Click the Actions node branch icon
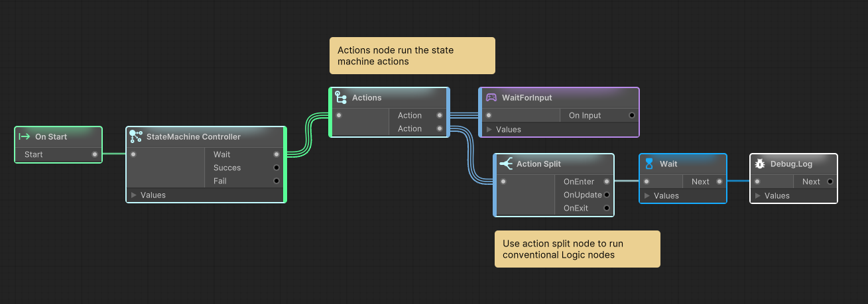 pyautogui.click(x=341, y=97)
